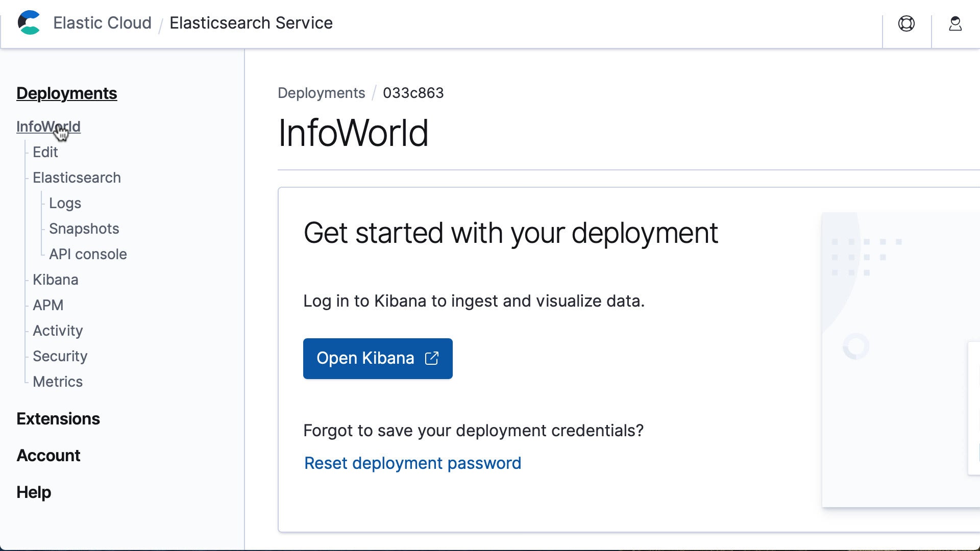
Task: View deployment Metrics
Action: [58, 382]
